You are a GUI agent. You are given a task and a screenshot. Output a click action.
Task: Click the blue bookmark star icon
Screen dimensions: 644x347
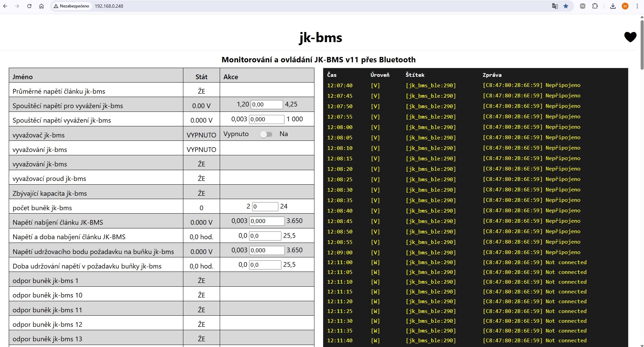tap(566, 6)
